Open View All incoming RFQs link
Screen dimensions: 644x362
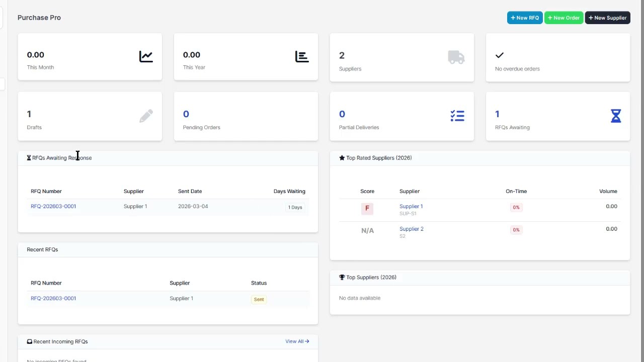pos(297,341)
